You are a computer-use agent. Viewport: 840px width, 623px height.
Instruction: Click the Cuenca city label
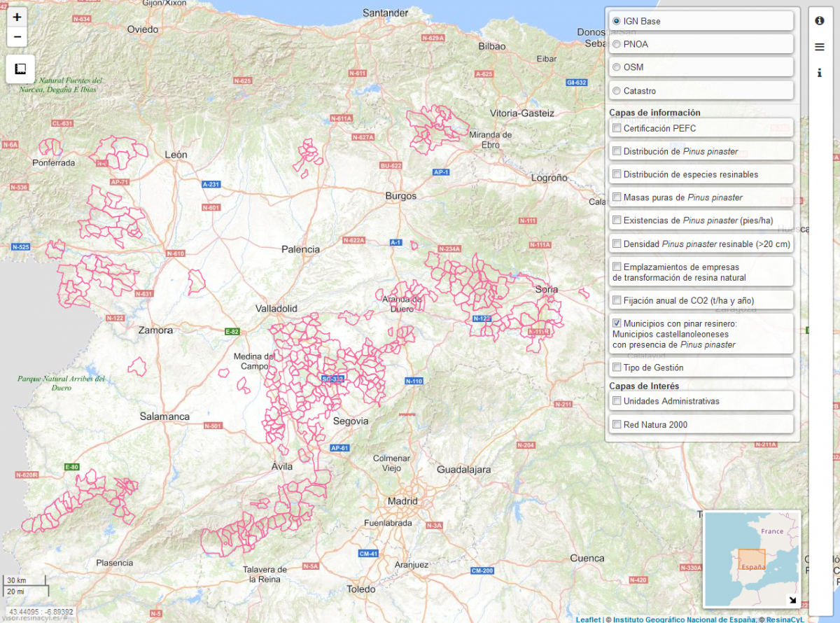point(587,558)
